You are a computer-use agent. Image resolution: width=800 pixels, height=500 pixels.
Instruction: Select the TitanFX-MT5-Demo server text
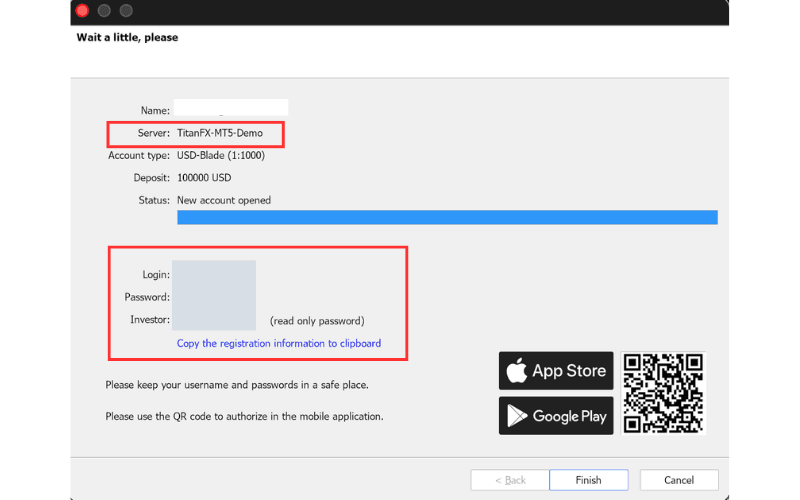220,133
